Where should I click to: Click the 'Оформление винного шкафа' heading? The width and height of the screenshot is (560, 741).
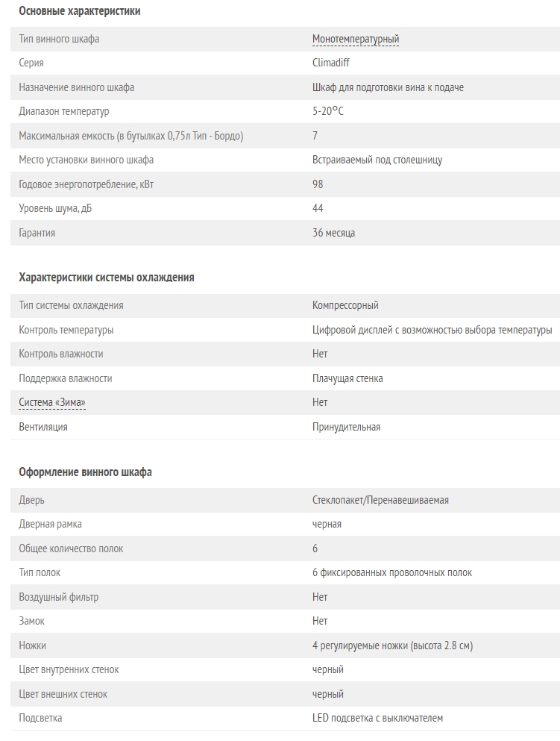(85, 472)
